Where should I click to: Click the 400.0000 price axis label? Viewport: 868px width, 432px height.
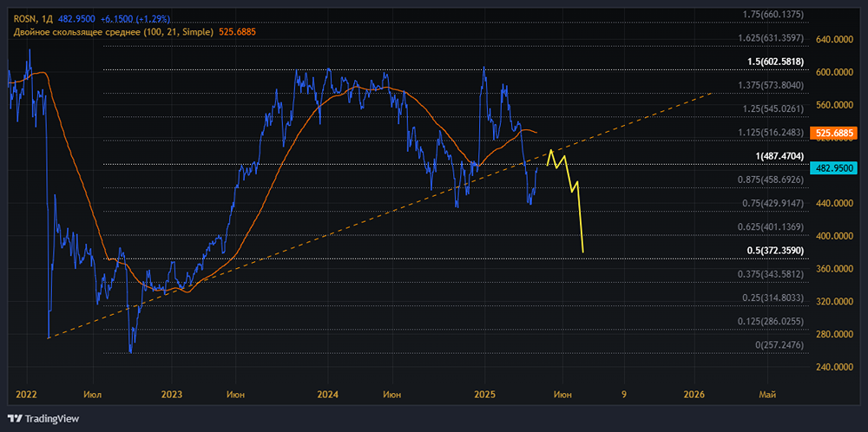tap(835, 236)
